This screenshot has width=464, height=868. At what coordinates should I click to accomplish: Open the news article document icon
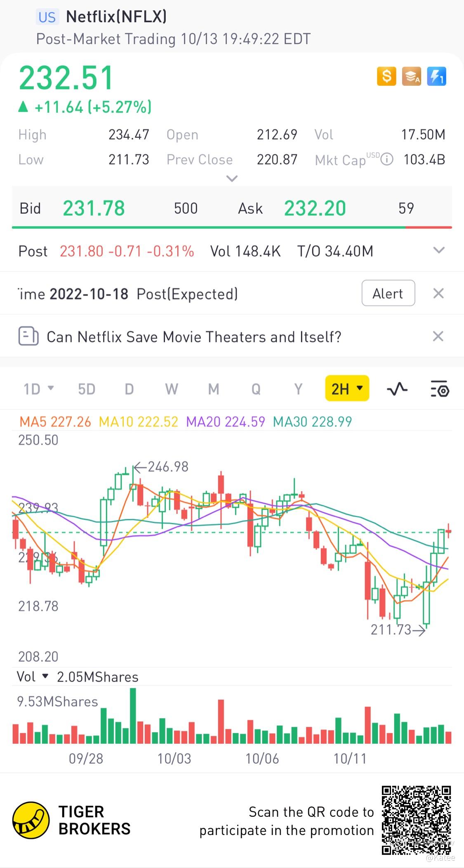28,336
